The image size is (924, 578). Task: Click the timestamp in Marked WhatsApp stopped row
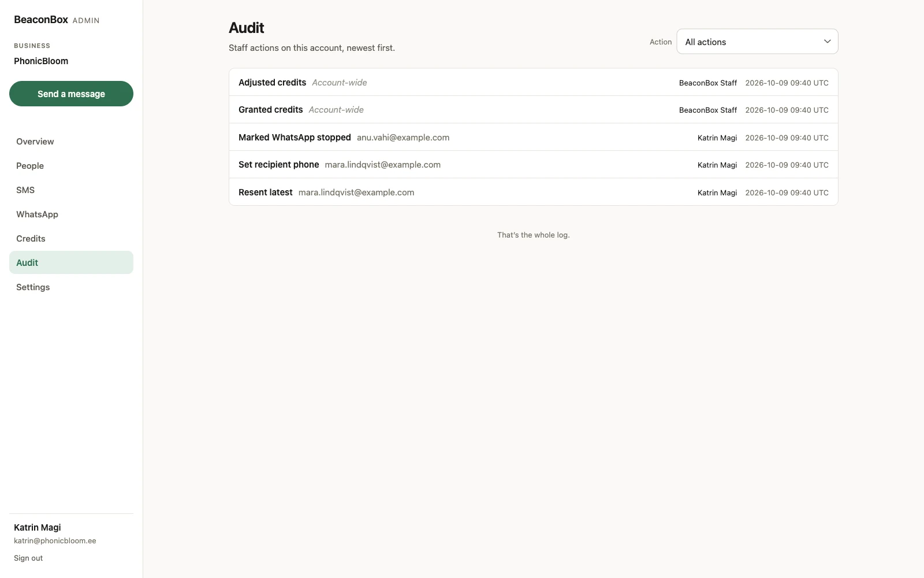(x=787, y=138)
